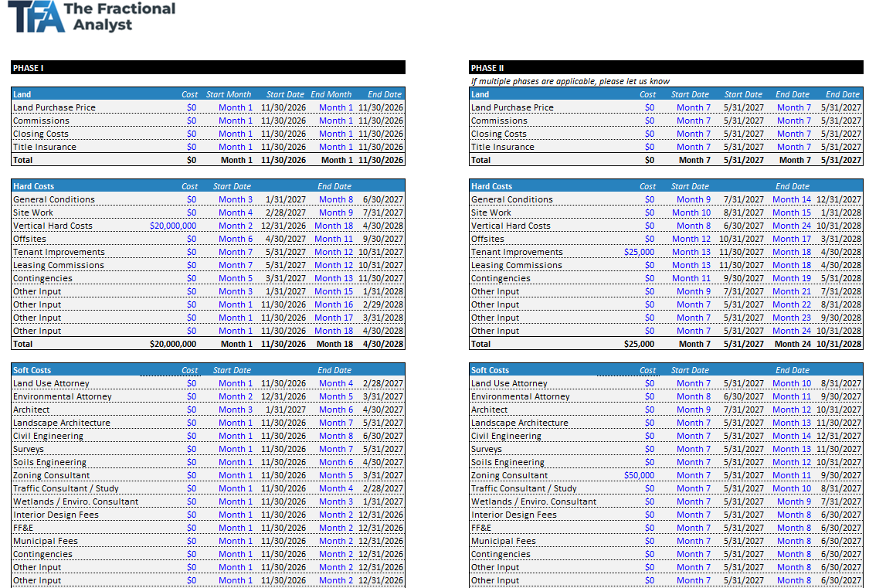This screenshot has height=588, width=869.
Task: Select the PHASE II header bar
Action: 666,68
